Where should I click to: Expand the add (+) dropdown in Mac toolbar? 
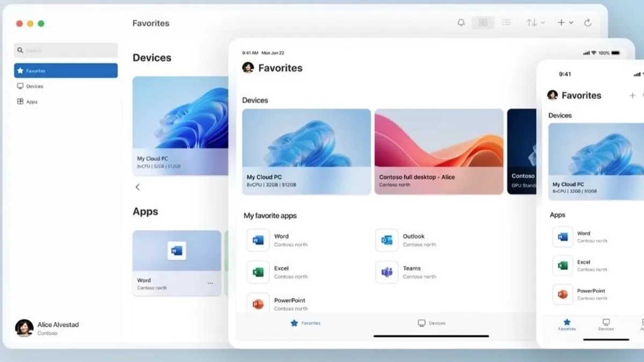(565, 23)
